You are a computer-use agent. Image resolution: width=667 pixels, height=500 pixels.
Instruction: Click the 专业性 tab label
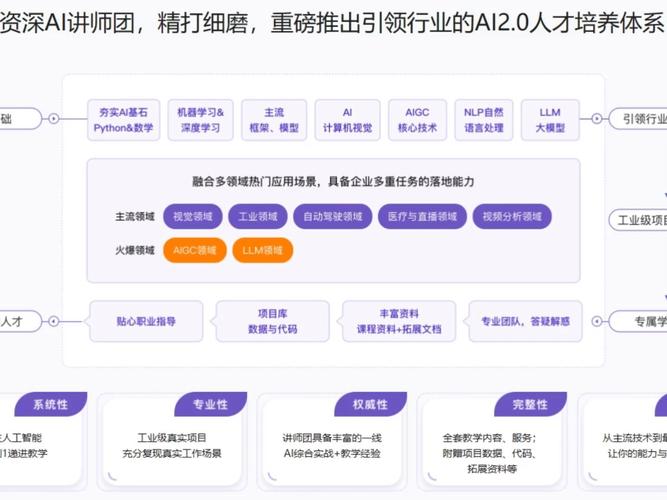210,404
